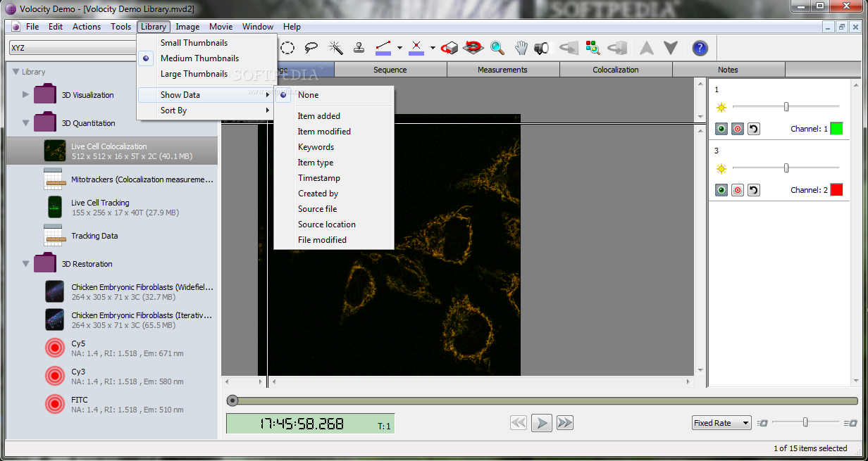Switch to the Sequence tab
Viewport: 868px width, 461px height.
[x=390, y=70]
